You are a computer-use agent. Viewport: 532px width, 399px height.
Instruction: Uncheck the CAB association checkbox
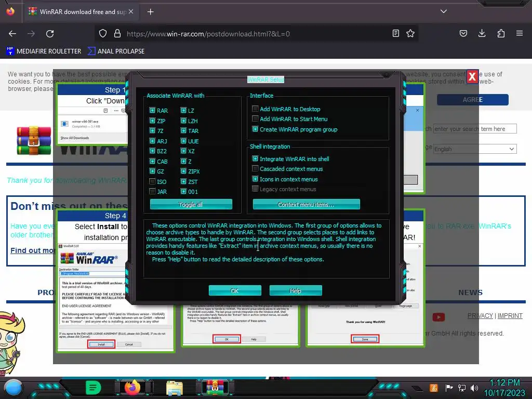(x=152, y=161)
